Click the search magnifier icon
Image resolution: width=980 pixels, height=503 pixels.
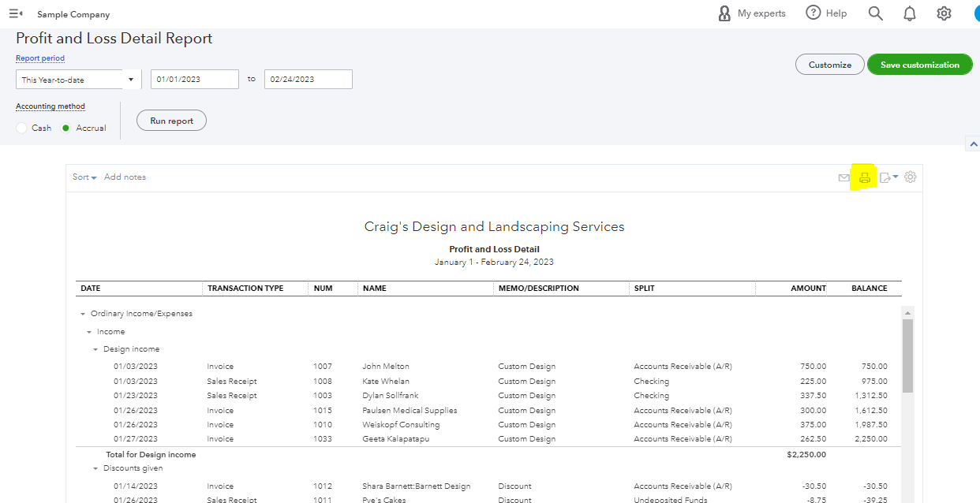[875, 13]
